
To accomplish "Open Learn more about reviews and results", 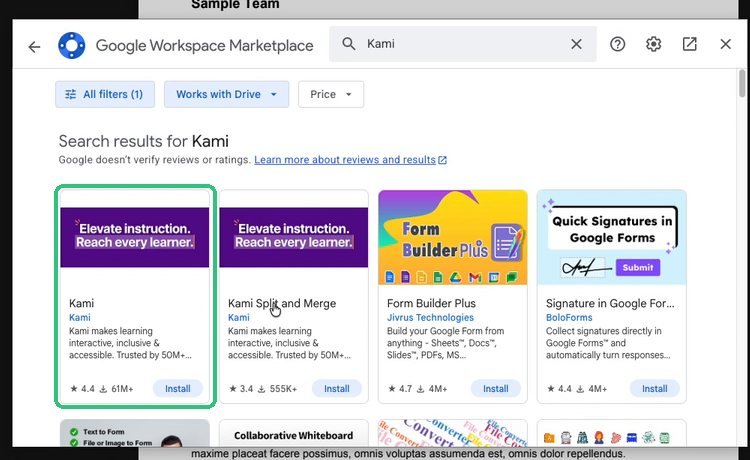I will [350, 160].
